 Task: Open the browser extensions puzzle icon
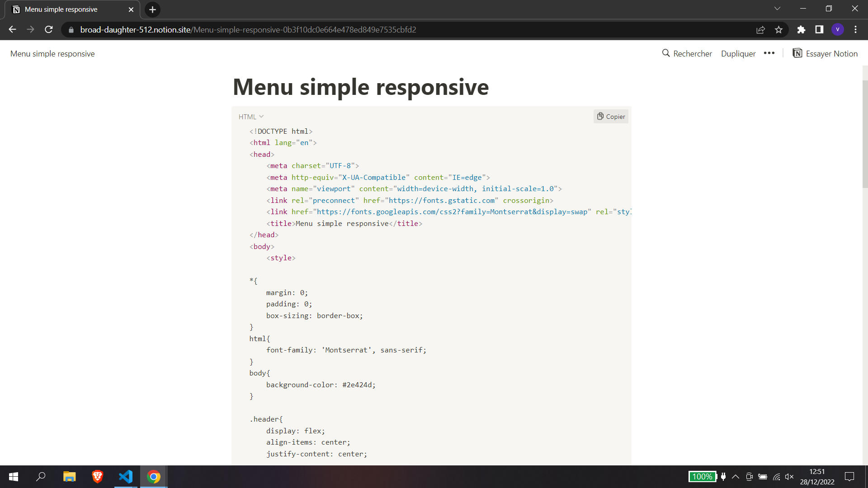pos(801,29)
